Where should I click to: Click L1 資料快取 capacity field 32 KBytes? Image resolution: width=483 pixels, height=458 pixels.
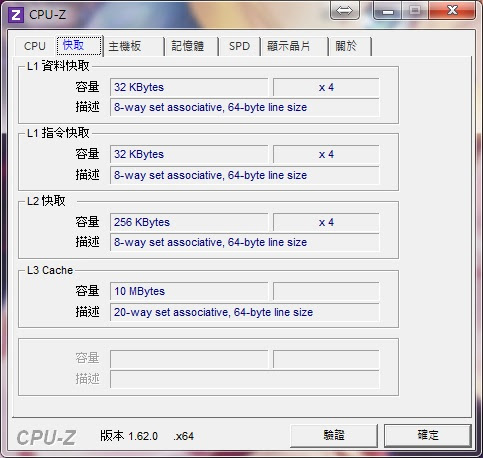pos(189,87)
